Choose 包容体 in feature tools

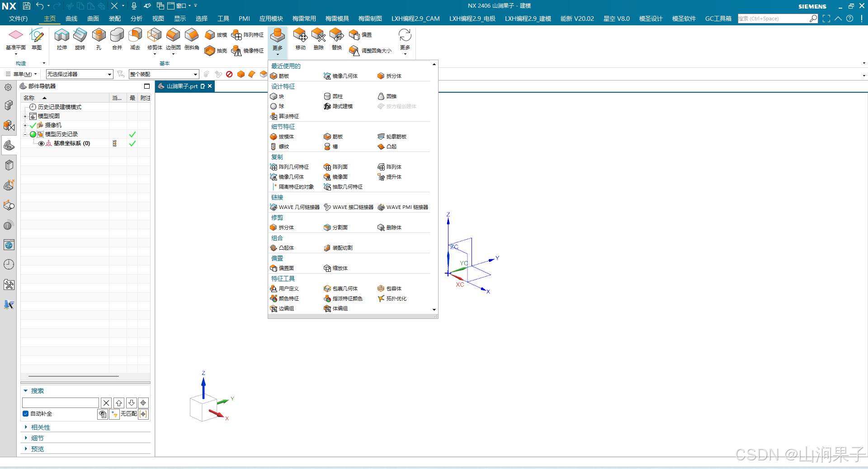(x=390, y=289)
